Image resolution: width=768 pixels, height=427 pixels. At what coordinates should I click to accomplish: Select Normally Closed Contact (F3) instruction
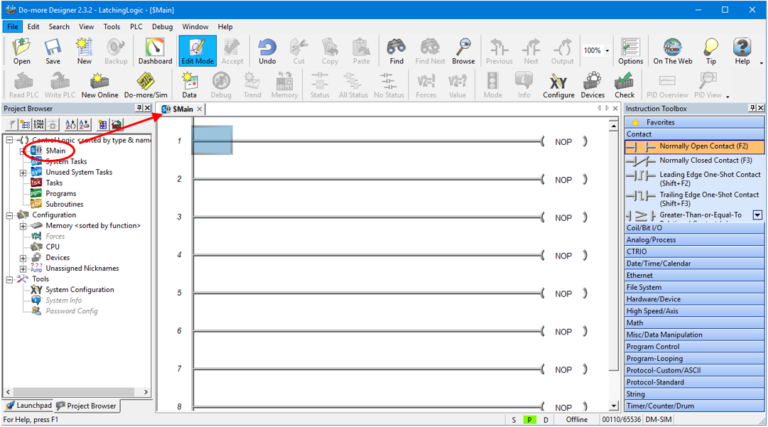coord(694,161)
